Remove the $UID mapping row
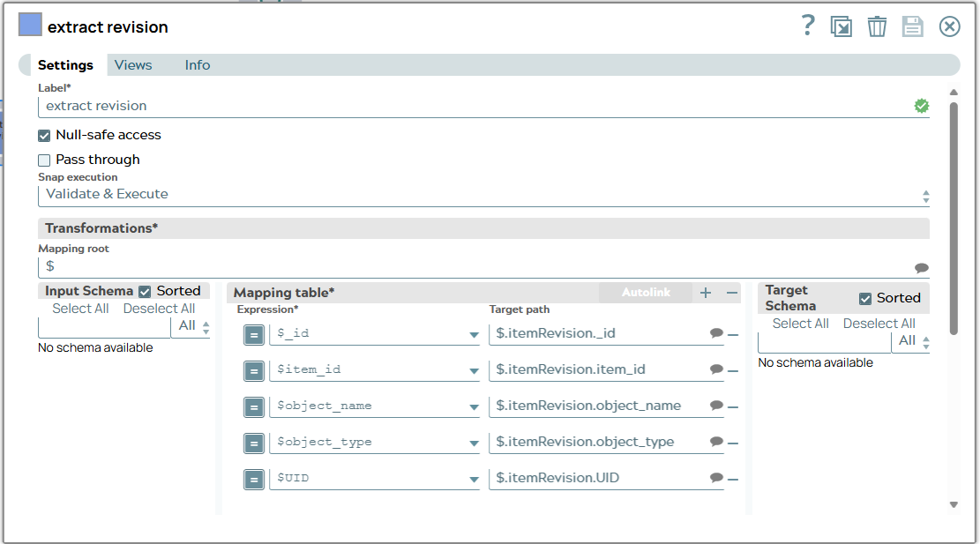Screen dimensions: 980x544 tap(733, 480)
